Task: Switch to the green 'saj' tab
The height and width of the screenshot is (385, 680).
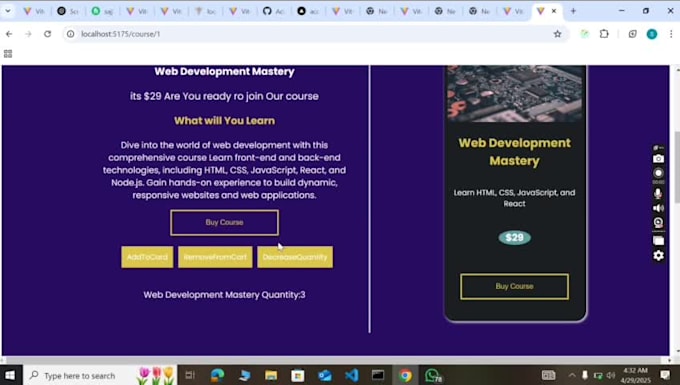Action: pyautogui.click(x=102, y=11)
